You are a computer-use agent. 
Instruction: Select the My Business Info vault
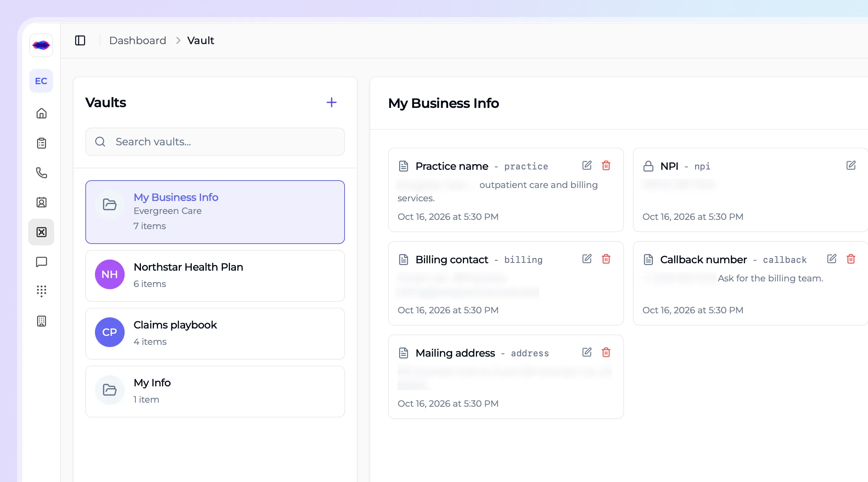point(215,212)
